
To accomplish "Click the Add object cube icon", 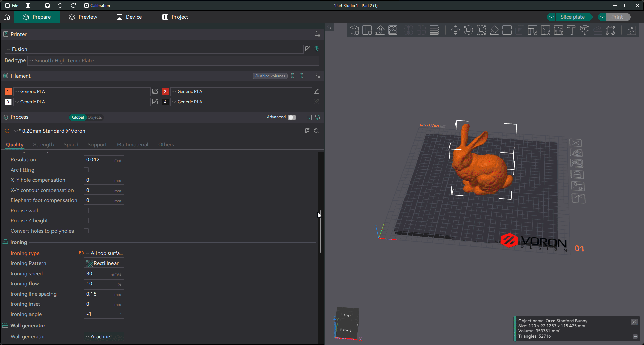I will click(x=354, y=30).
